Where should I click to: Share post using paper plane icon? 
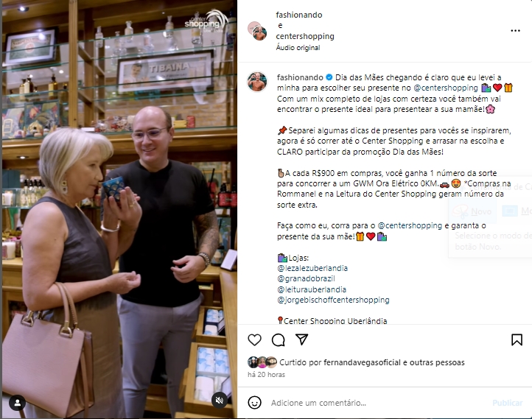[x=301, y=339]
